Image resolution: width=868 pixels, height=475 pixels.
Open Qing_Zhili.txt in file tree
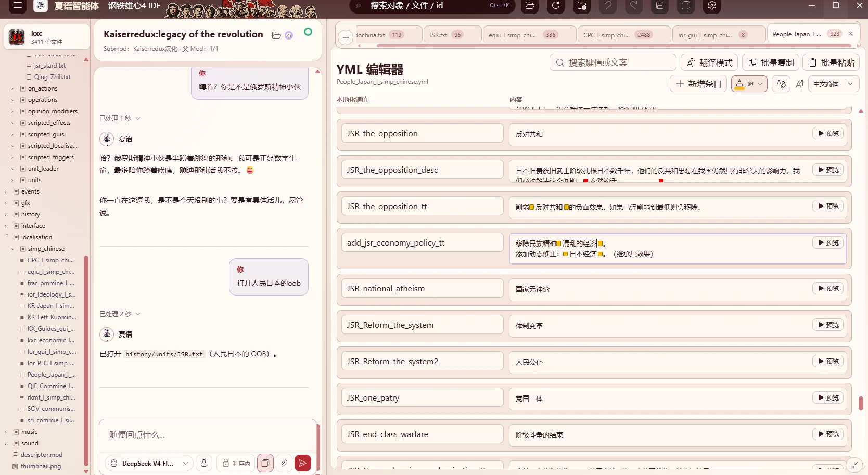(52, 77)
